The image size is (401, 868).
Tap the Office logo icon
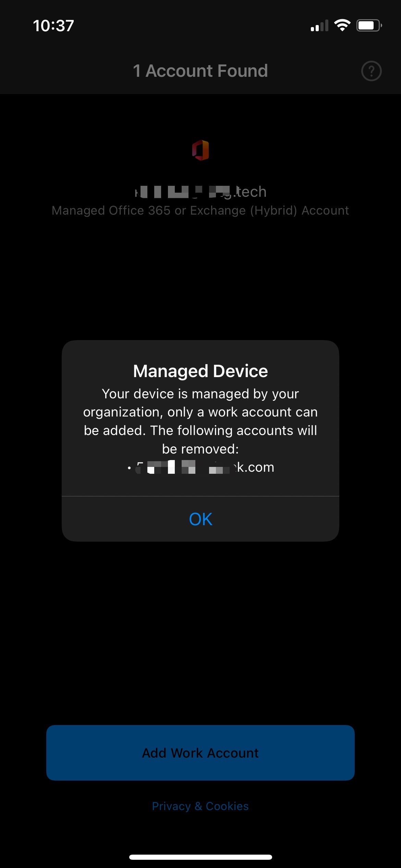[200, 150]
